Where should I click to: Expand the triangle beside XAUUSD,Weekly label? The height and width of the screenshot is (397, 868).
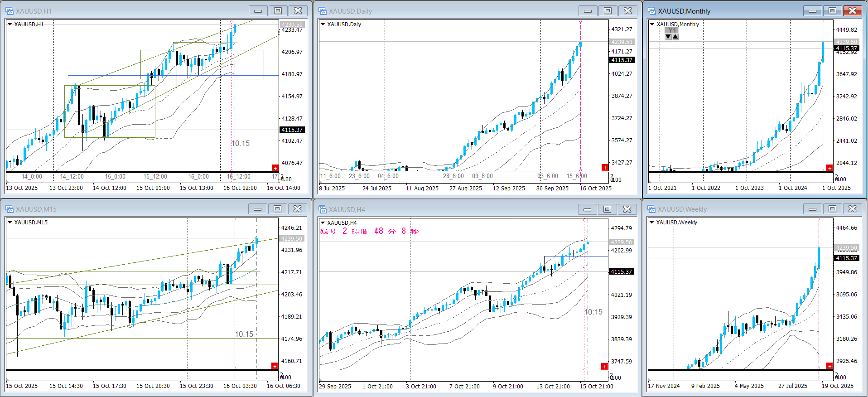tap(652, 223)
